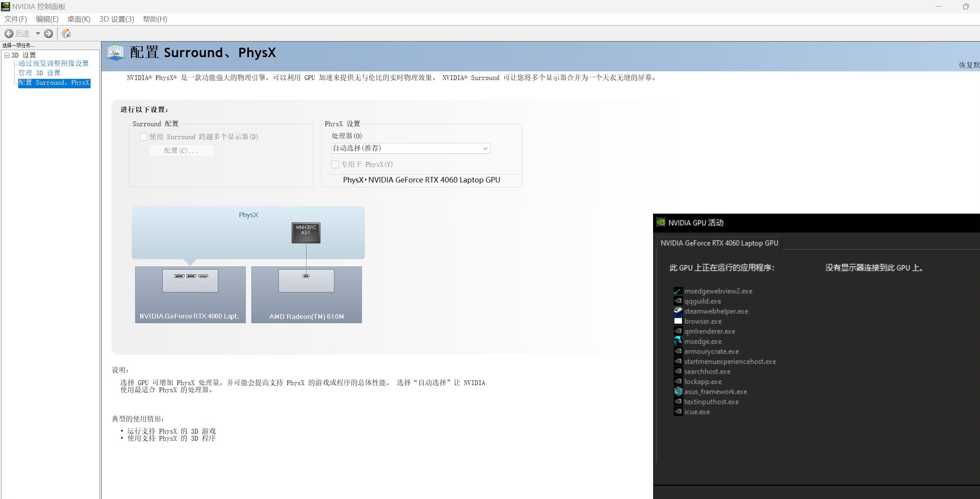
Task: Click msedgewebview2.exe in process list
Action: (x=718, y=291)
